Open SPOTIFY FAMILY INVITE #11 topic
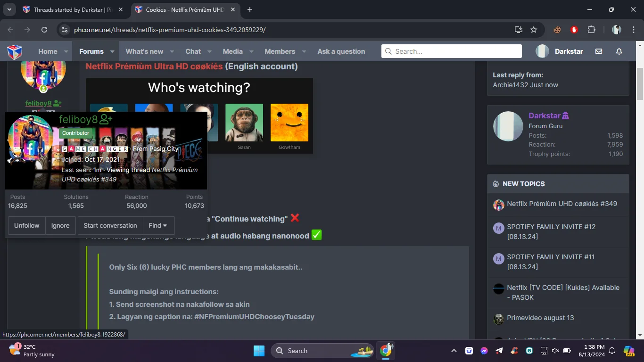Screen dimensions: 644x362 (x=551, y=262)
